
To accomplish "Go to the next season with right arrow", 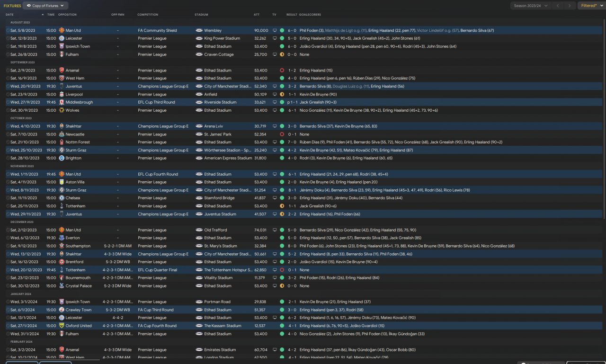I will pos(570,6).
